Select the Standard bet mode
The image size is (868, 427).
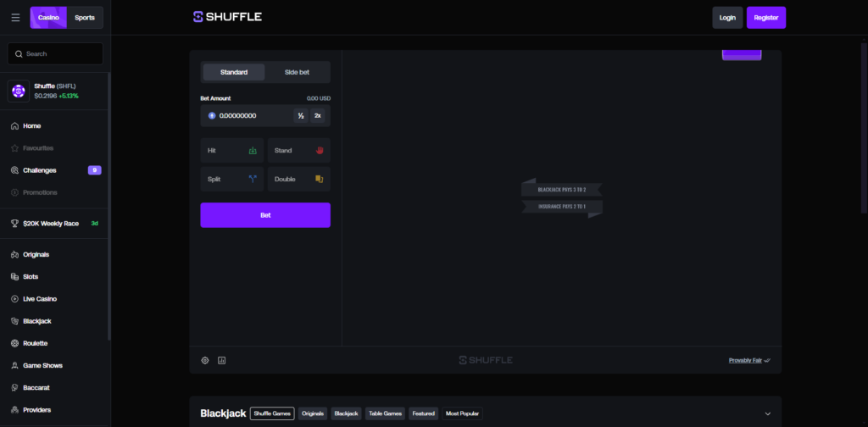[x=234, y=73]
